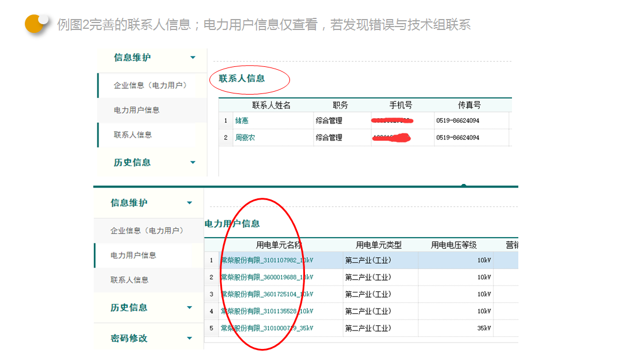Screen dimensions: 644x361
Task: Click the 联系人姓名 column header
Action: (x=271, y=106)
